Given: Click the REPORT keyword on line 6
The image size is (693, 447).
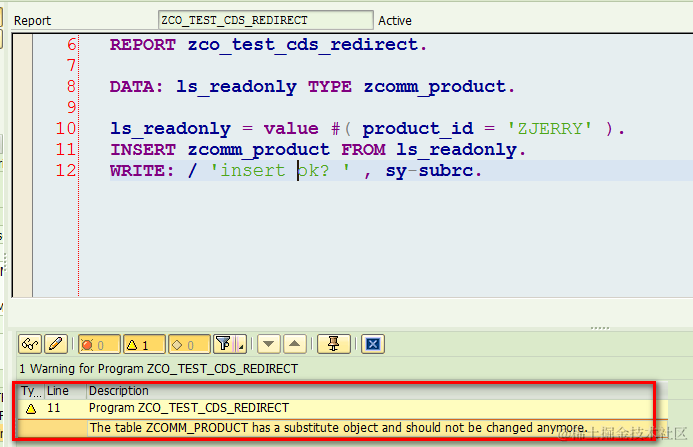Looking at the screenshot, I should [x=143, y=45].
